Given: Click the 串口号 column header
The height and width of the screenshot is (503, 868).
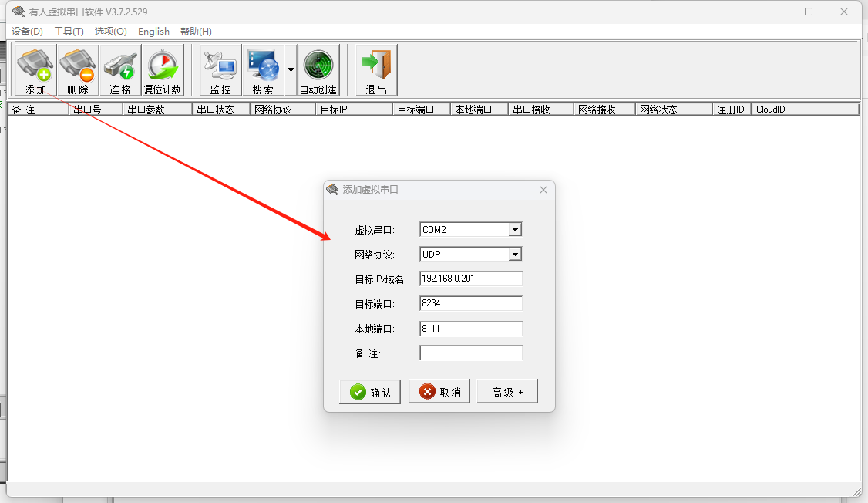Looking at the screenshot, I should (x=96, y=110).
